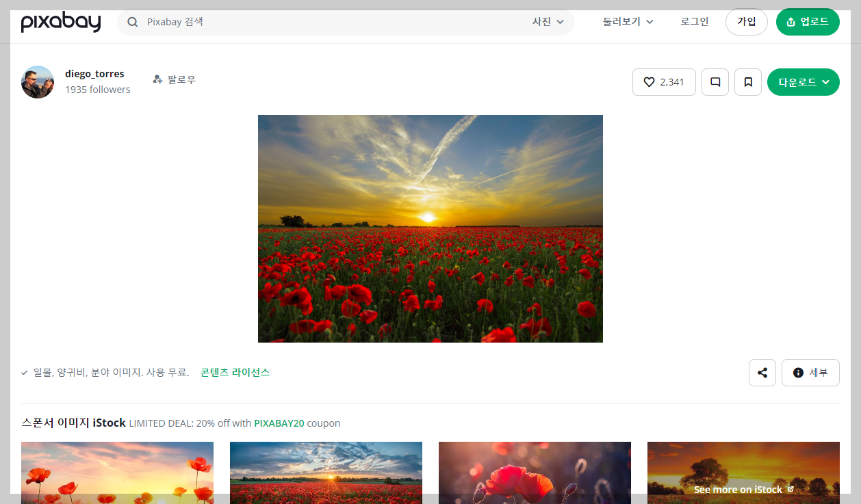Open diego_torres profile avatar
This screenshot has height=504, width=861.
coord(38,82)
